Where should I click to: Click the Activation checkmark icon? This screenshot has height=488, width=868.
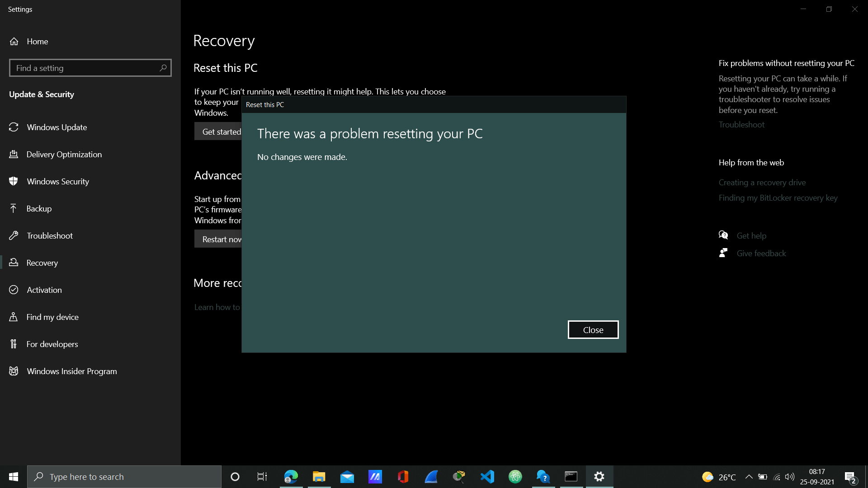(x=14, y=290)
